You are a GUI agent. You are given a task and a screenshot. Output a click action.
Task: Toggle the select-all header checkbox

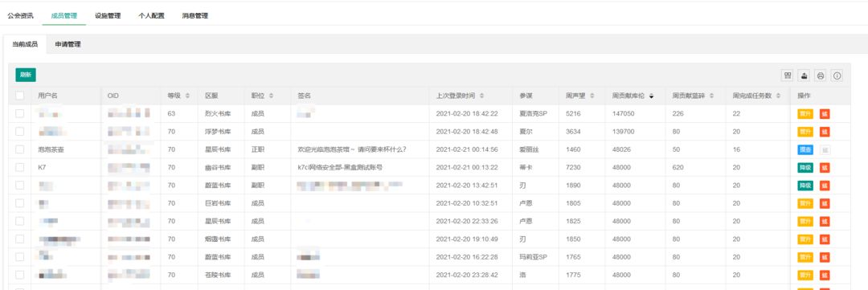coord(20,96)
